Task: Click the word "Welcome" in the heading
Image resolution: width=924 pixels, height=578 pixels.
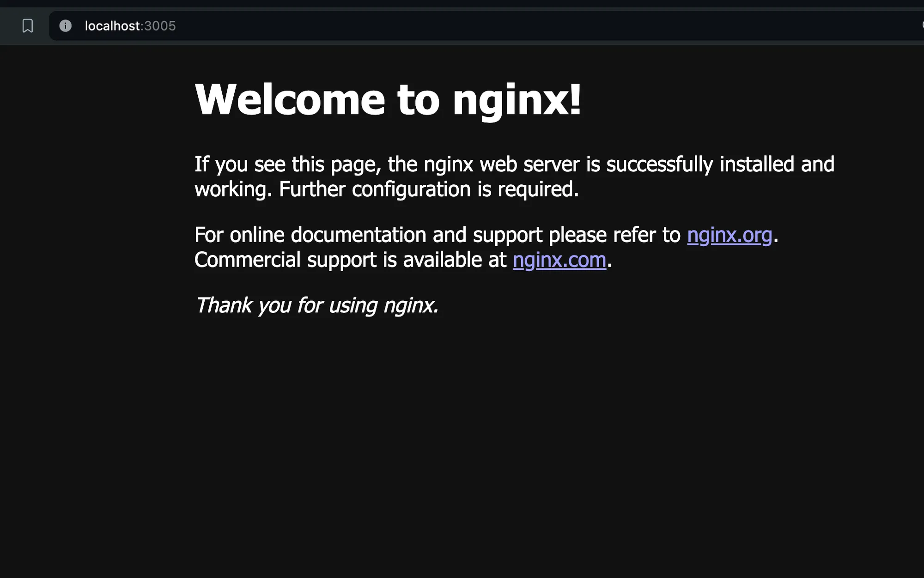Action: click(x=290, y=100)
